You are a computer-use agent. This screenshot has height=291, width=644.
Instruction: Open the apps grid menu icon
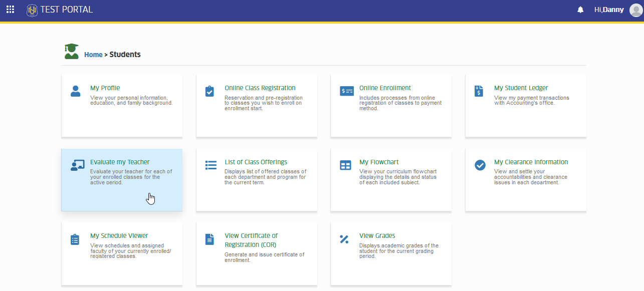point(10,10)
